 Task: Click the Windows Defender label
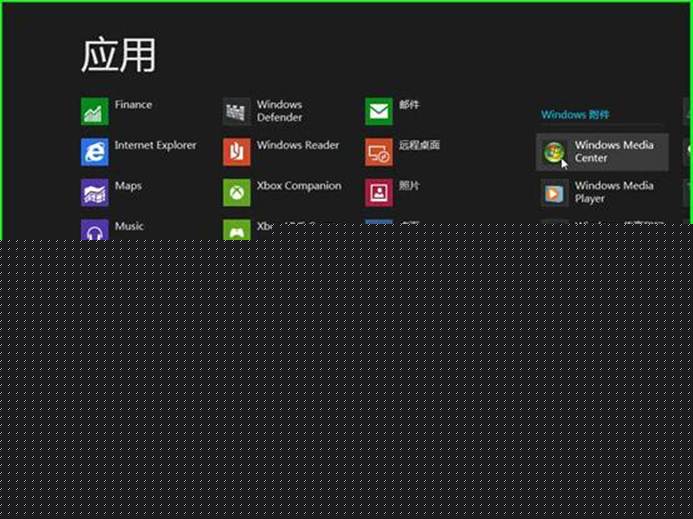[280, 111]
